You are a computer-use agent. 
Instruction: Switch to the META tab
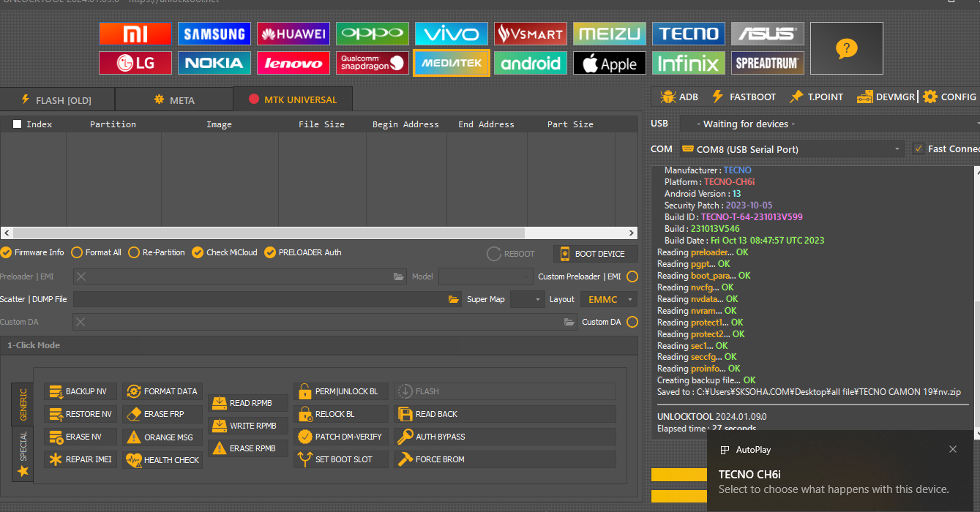click(x=173, y=100)
